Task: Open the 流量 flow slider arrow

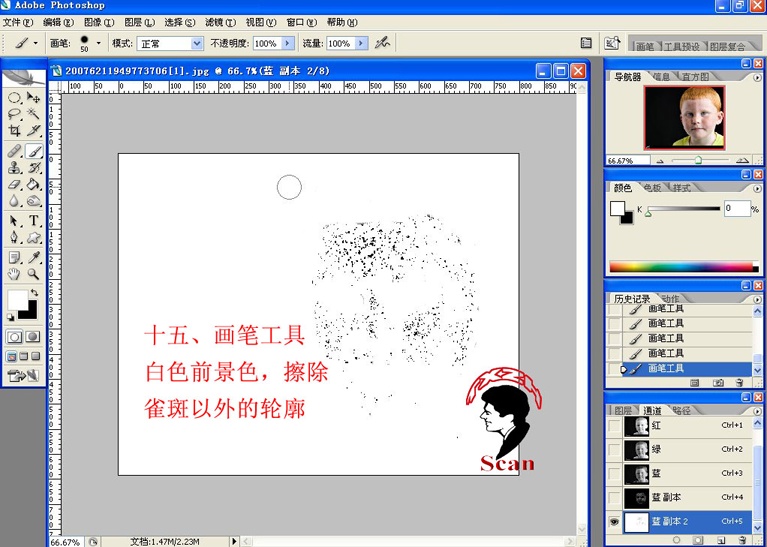Action: coord(361,43)
